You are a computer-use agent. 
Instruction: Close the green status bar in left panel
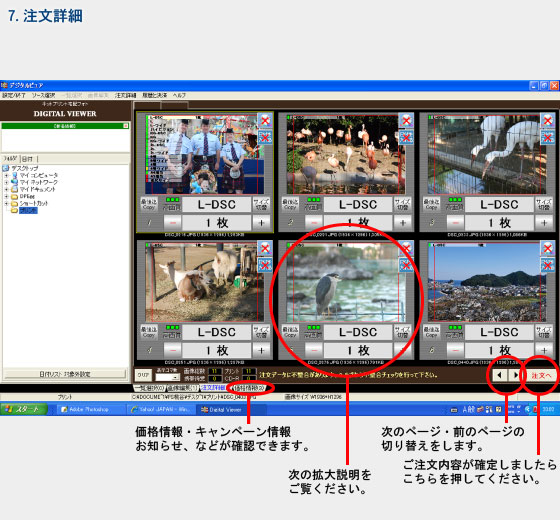point(126,126)
